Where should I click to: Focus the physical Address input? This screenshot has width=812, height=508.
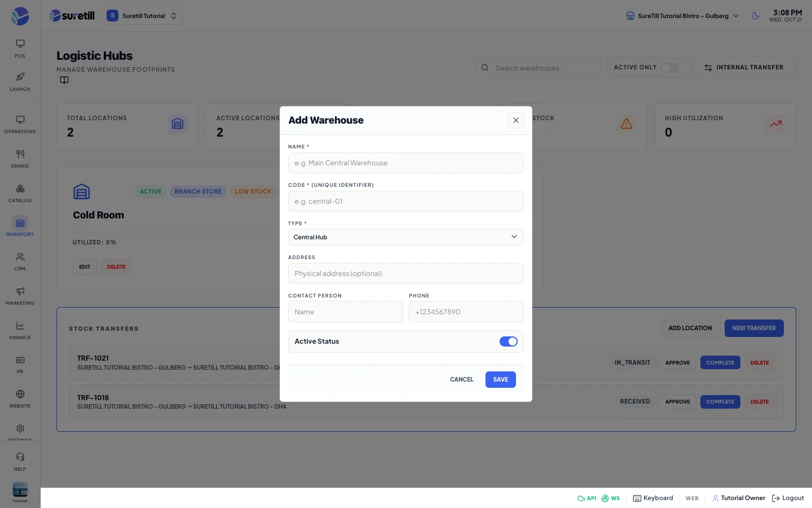(x=406, y=274)
